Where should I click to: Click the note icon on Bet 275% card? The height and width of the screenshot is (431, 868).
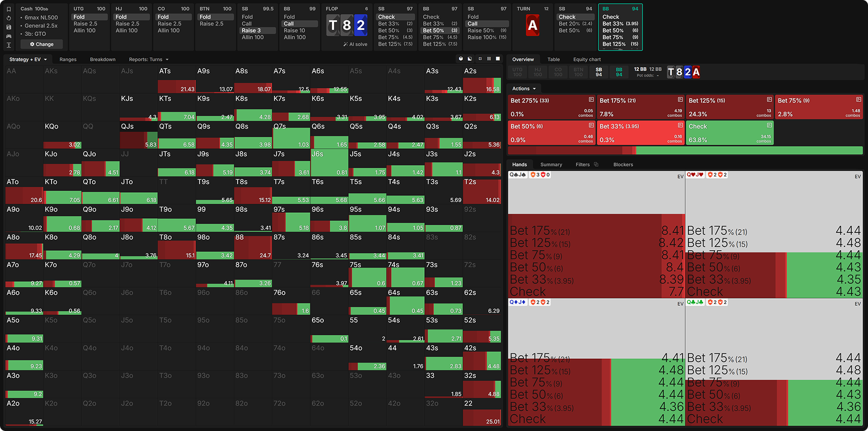click(x=591, y=100)
